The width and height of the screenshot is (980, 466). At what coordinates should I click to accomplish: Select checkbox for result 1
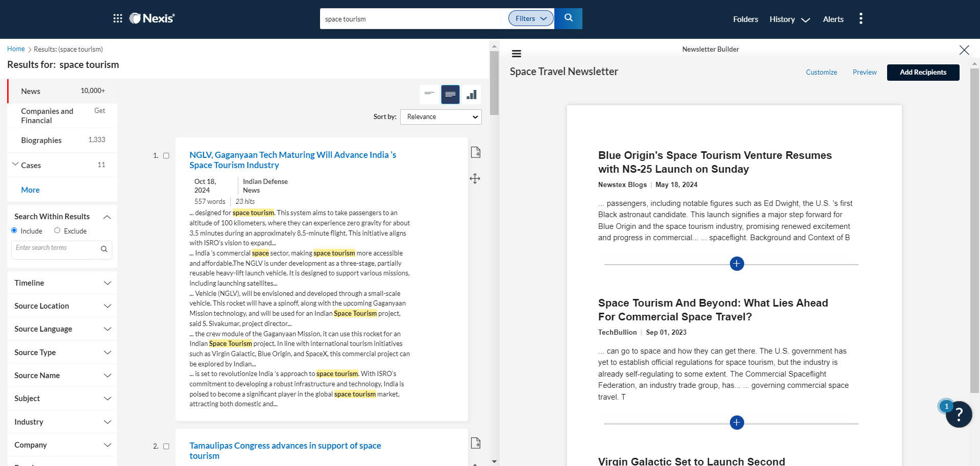click(166, 156)
